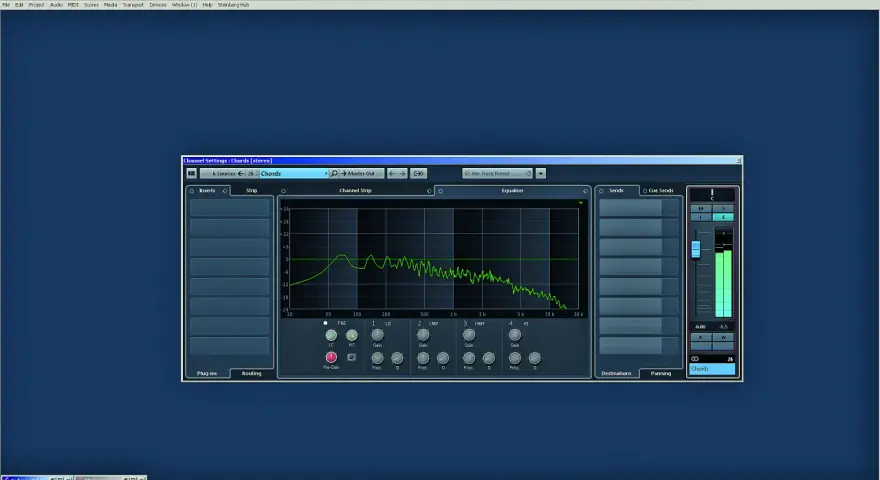Adjust band 2 LMF Gain knob

423,335
